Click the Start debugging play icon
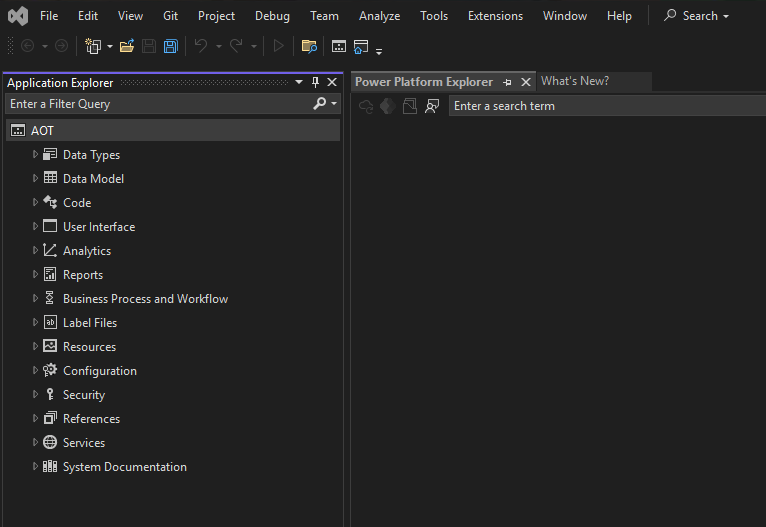Image resolution: width=766 pixels, height=527 pixels. coord(278,46)
